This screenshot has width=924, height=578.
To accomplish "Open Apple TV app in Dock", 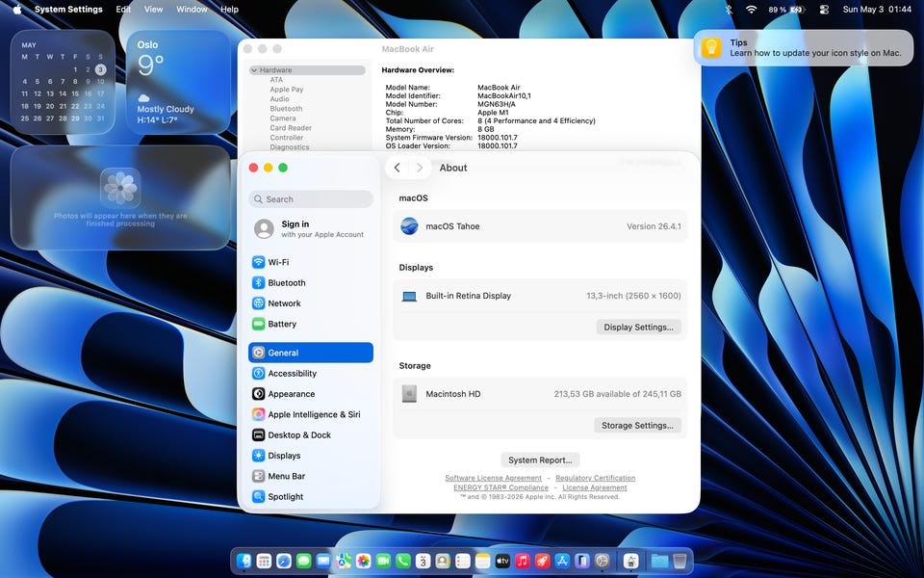I will [502, 561].
